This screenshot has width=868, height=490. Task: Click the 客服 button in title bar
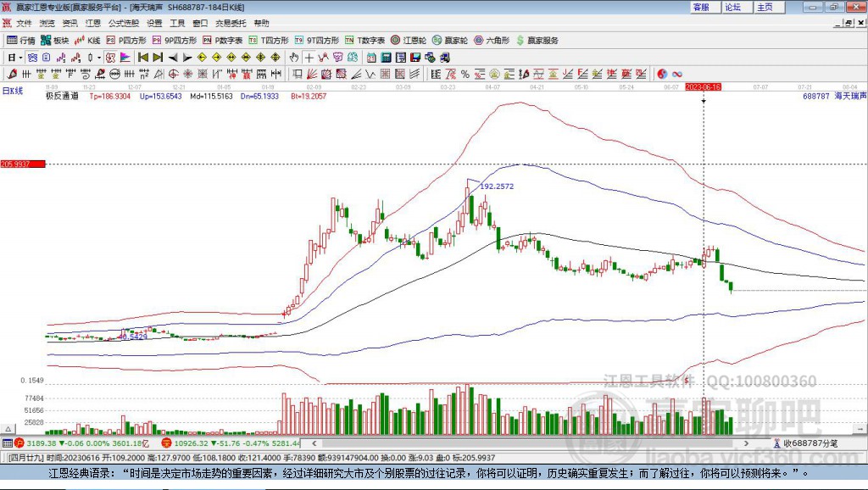[x=705, y=7]
